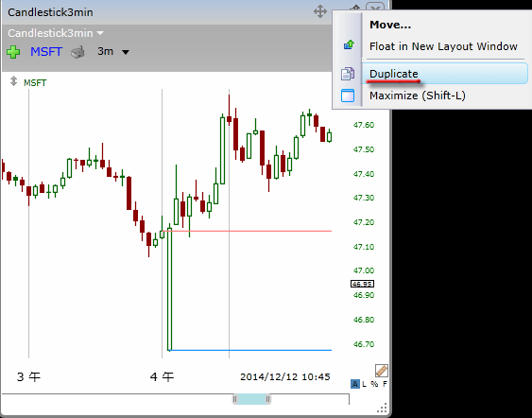The height and width of the screenshot is (418, 532).
Task: Click the vertical resize arrow beside MSFT label
Action: [x=13, y=81]
